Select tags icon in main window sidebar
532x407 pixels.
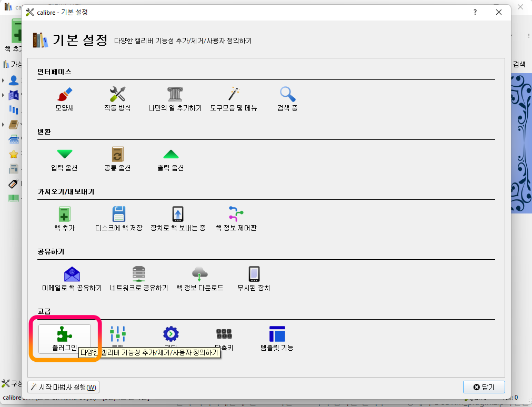13,184
